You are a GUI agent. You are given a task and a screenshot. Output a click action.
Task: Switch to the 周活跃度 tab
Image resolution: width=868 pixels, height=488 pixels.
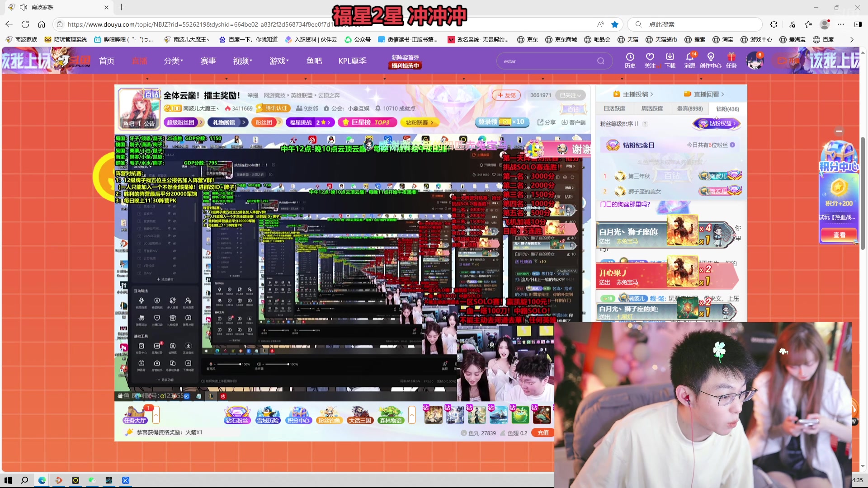point(652,109)
